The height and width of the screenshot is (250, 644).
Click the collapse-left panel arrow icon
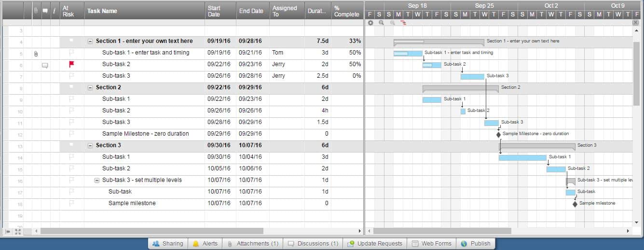8,232
